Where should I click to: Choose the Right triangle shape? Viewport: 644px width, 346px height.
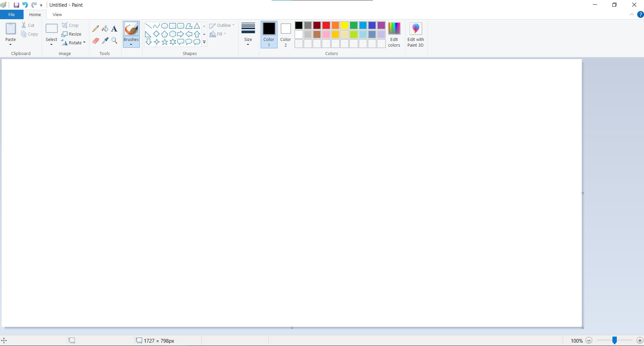[x=148, y=34]
